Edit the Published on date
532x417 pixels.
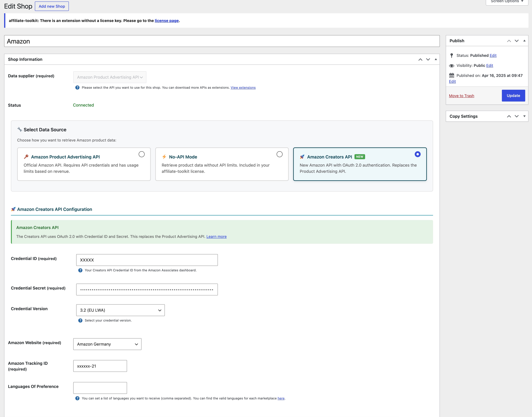pyautogui.click(x=452, y=82)
